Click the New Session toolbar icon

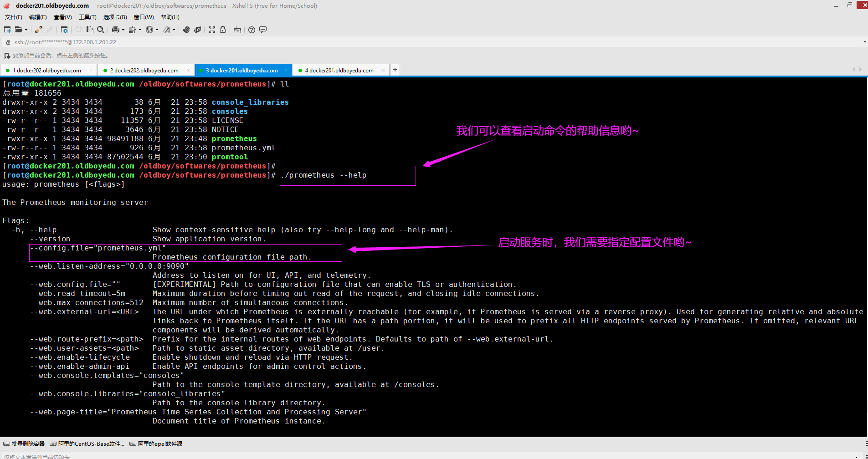[x=7, y=30]
